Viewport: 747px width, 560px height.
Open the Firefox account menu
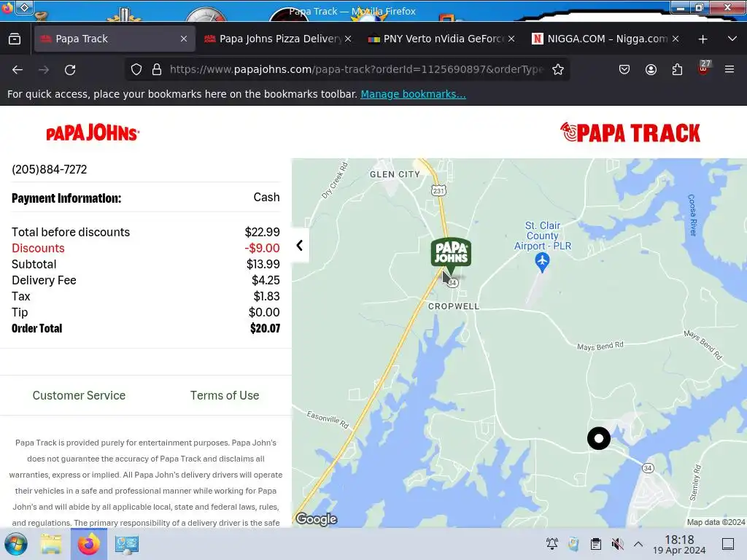coord(651,69)
